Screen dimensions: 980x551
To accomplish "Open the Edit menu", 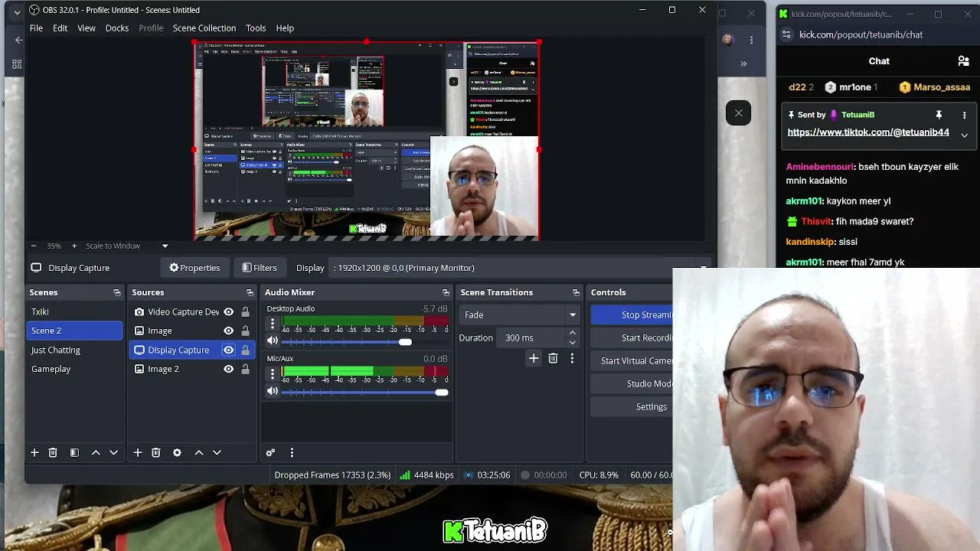I will [x=60, y=28].
